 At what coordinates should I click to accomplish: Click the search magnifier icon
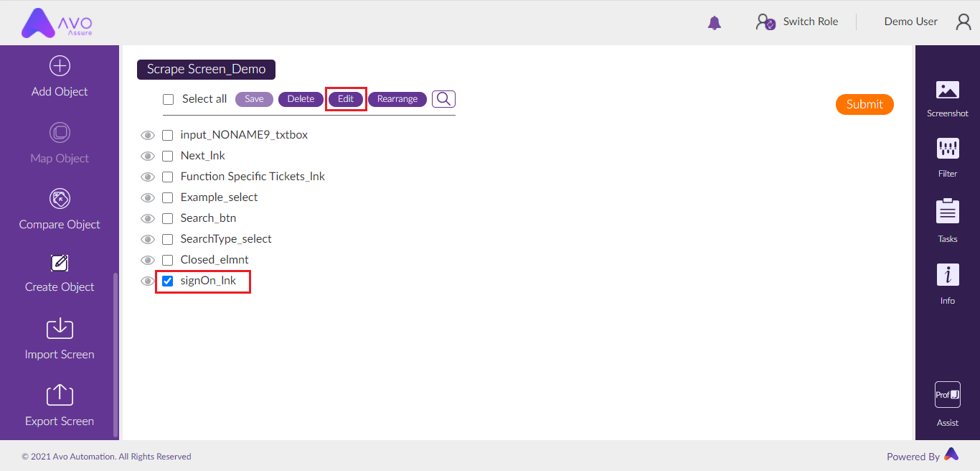coord(443,98)
